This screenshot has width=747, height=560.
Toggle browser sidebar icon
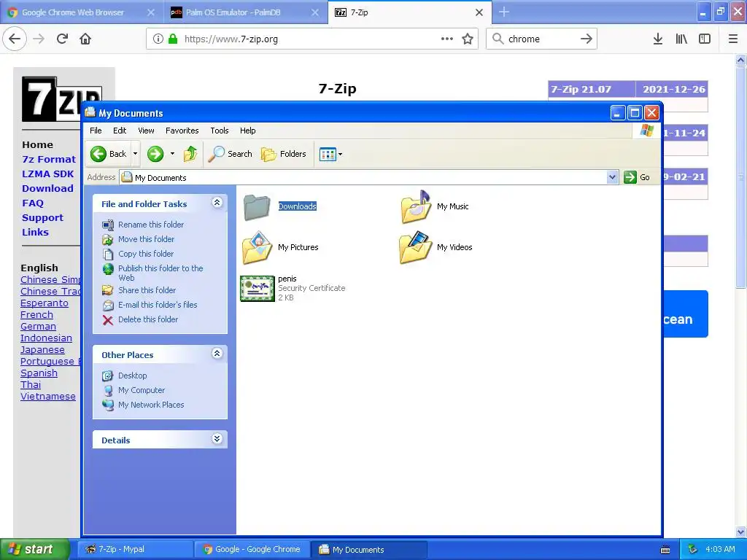[x=705, y=39]
